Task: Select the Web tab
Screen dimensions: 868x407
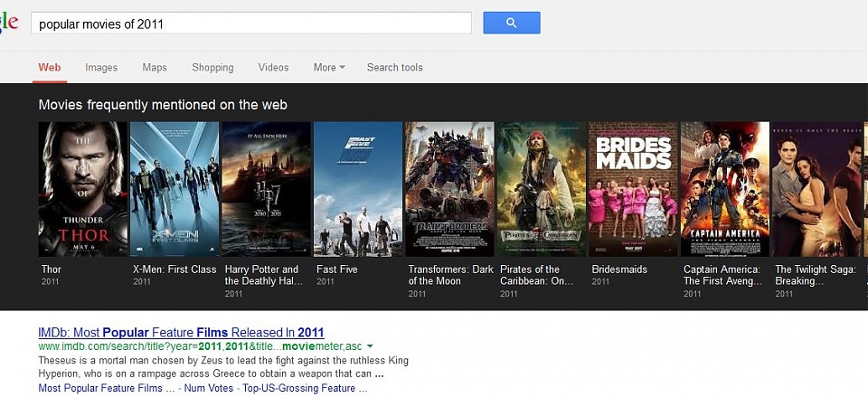Action: point(49,68)
